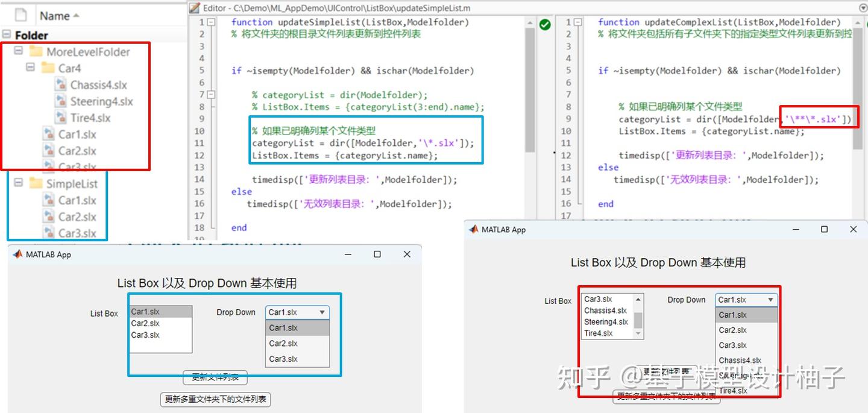Click line 12 ListBox.Items in updateSimpleList
This screenshot has width=868, height=413.
point(345,155)
